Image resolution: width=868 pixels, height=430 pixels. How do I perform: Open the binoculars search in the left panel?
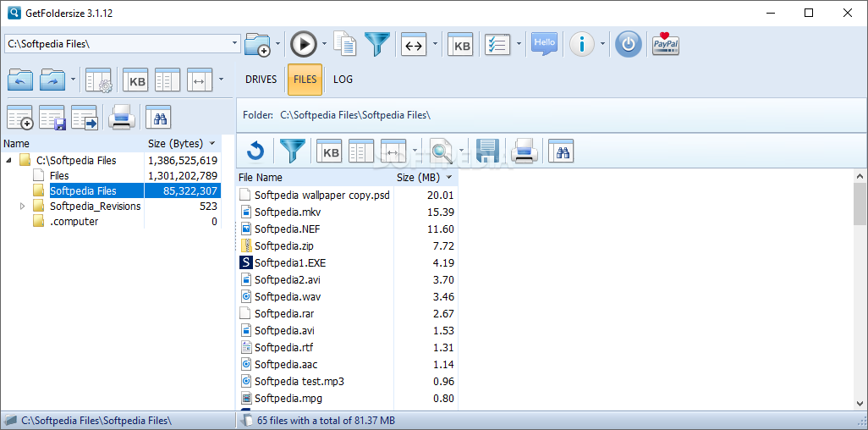click(x=158, y=117)
